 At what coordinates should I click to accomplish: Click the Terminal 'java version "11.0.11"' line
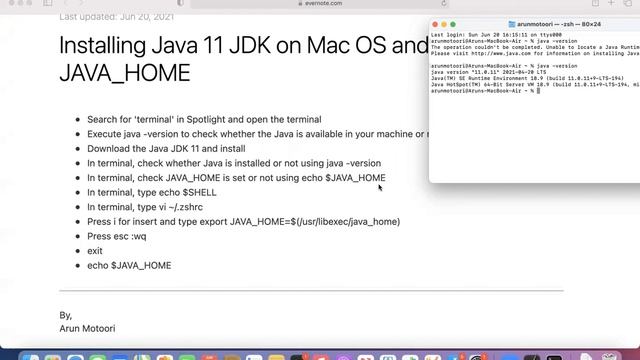488,72
